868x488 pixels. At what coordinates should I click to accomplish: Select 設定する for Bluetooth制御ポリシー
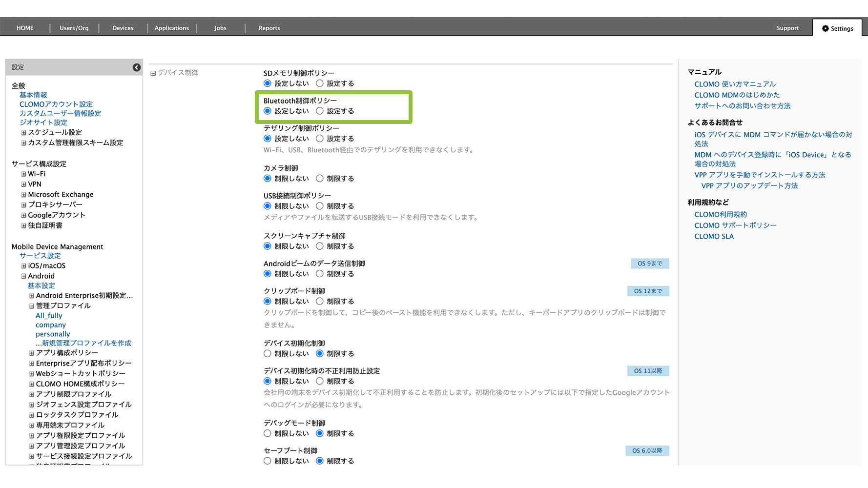(320, 111)
